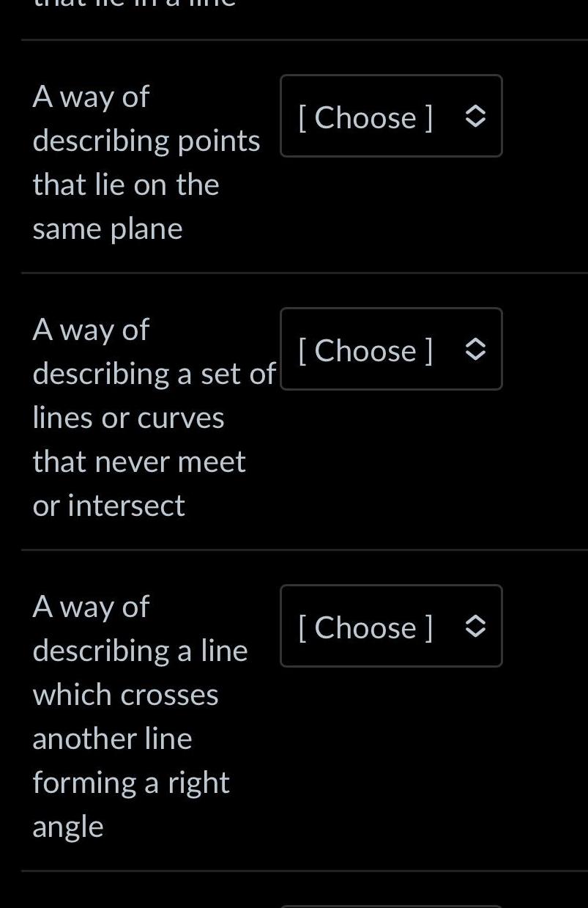
Task: Click the disclosure arrows inside the bottom dropdown
Action: pyautogui.click(x=476, y=626)
